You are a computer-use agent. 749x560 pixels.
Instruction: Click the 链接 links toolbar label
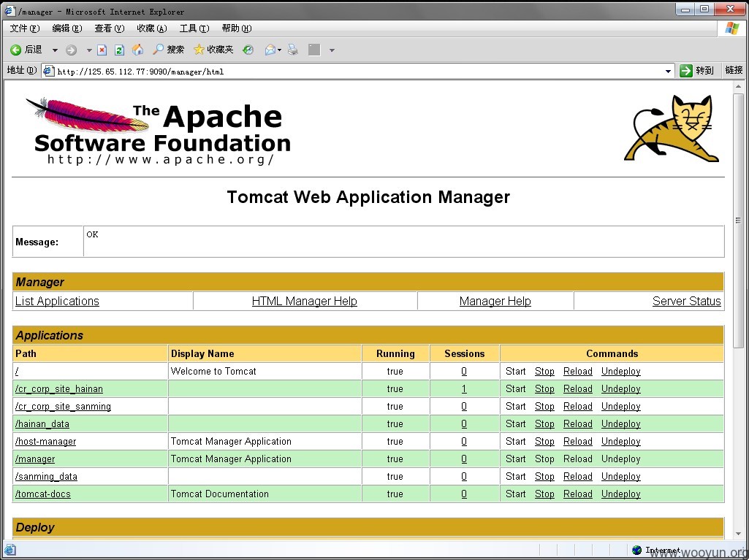[x=734, y=70]
